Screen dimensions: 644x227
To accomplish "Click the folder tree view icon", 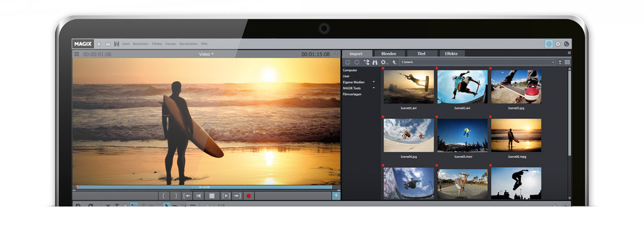I will pyautogui.click(x=366, y=62).
